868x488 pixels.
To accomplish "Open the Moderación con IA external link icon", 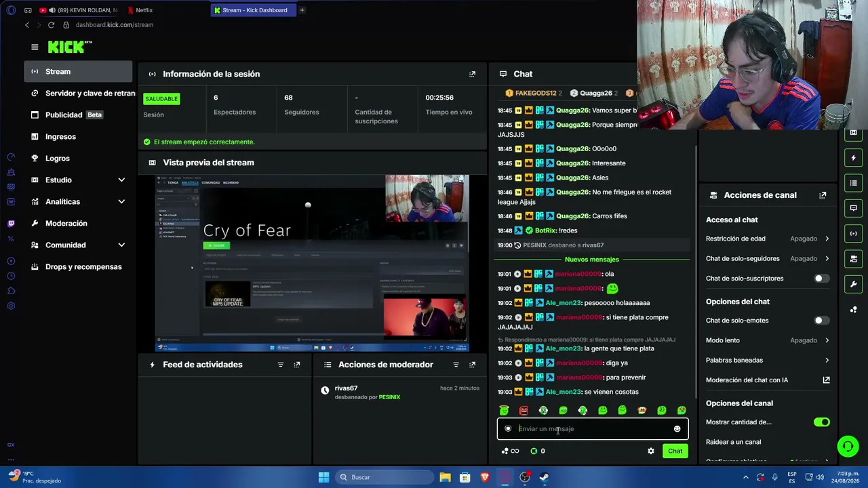I will 826,380.
